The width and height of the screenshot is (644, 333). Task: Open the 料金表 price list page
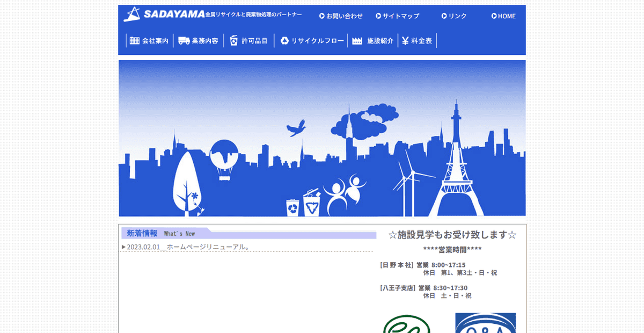coord(422,40)
